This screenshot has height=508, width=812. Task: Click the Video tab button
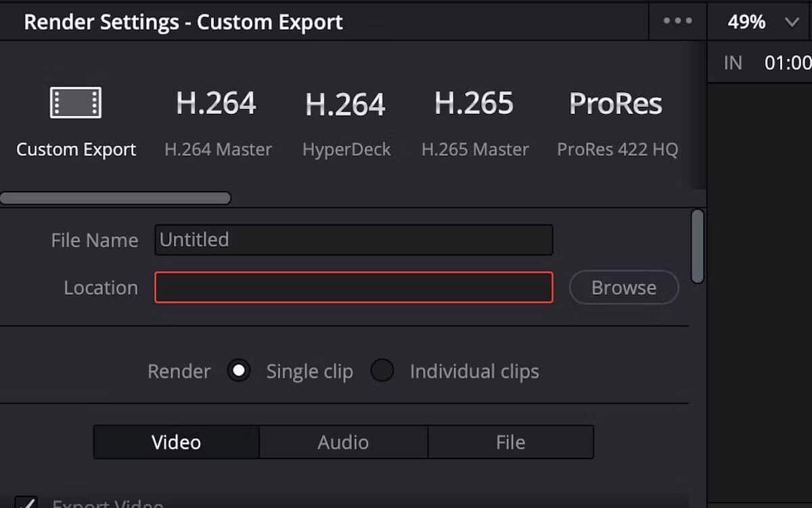click(x=175, y=442)
